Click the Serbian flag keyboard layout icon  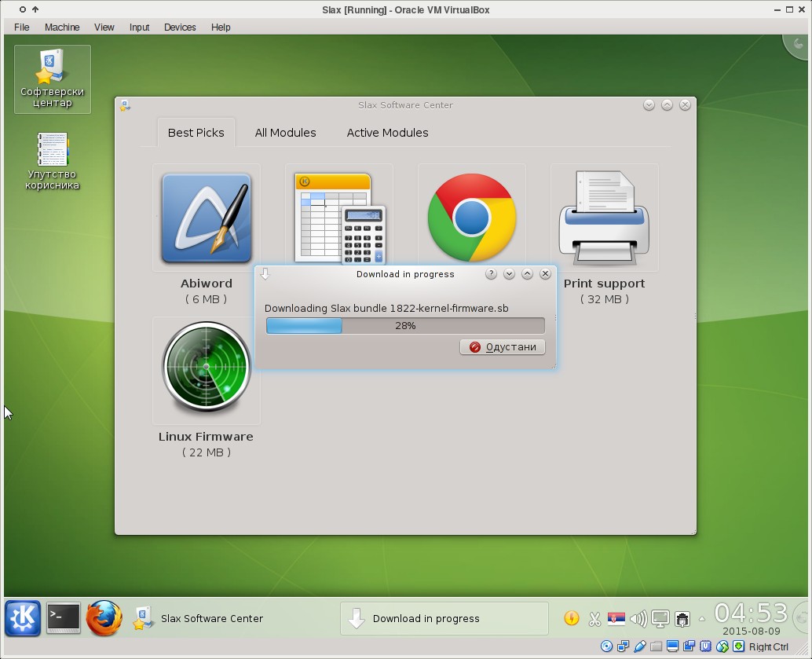[x=616, y=618]
